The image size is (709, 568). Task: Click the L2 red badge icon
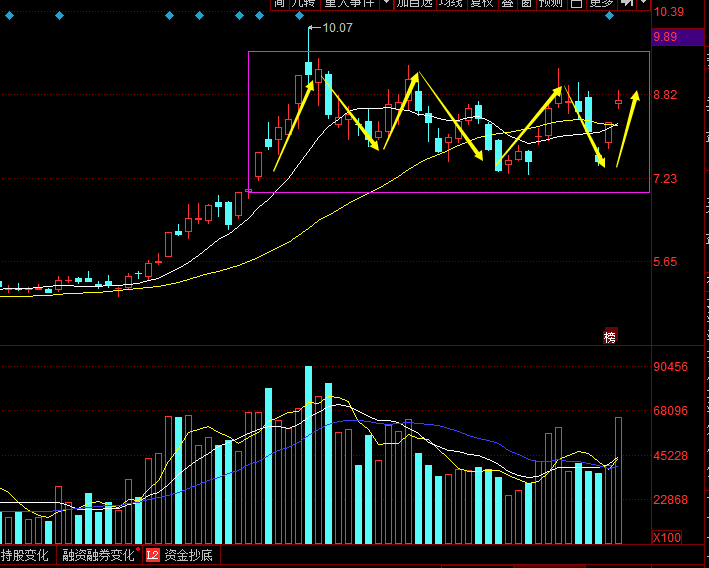point(153,555)
